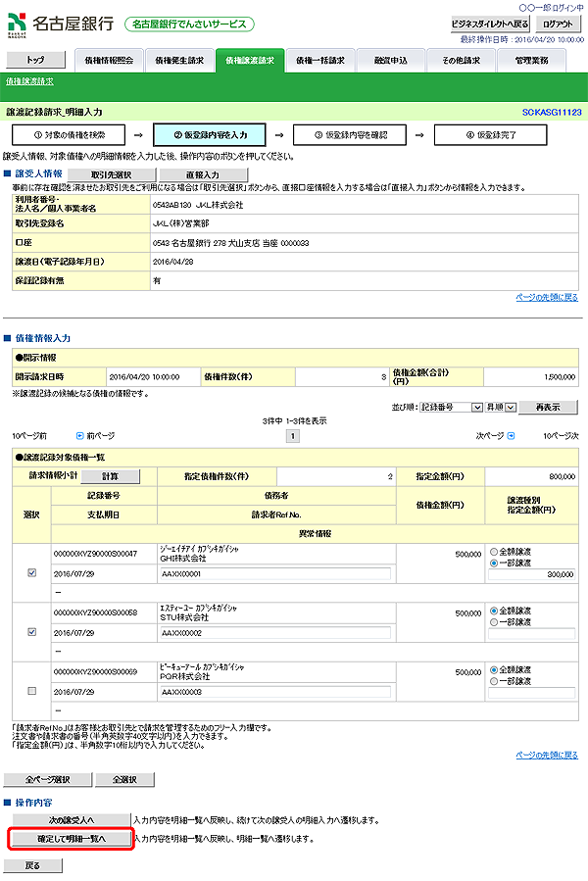This screenshot has height=881, width=588.
Task: Click the 名古屋銀行でんさいサービス label
Action: [x=189, y=24]
